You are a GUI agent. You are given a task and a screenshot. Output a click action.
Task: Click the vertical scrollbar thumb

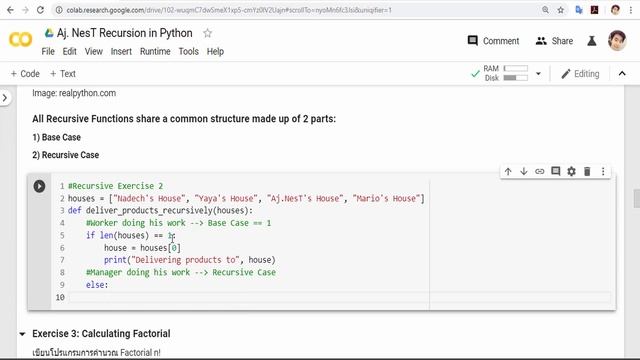[x=636, y=198]
